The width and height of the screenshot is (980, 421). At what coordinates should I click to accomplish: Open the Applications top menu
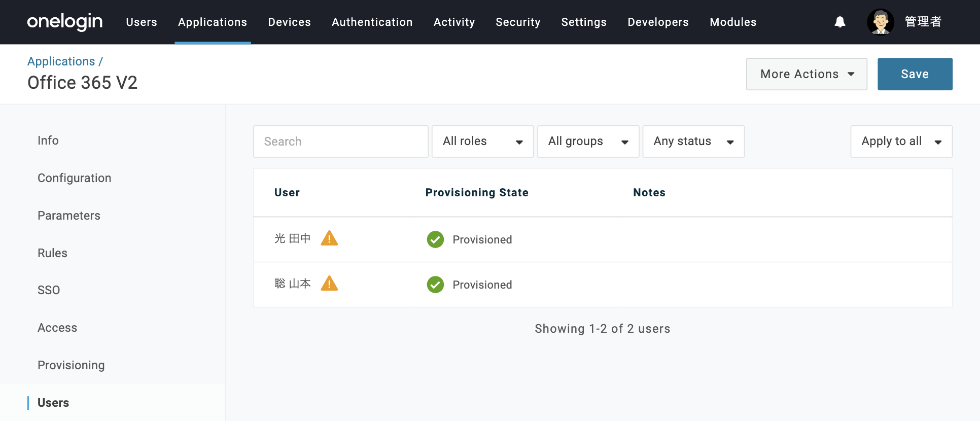tap(213, 22)
